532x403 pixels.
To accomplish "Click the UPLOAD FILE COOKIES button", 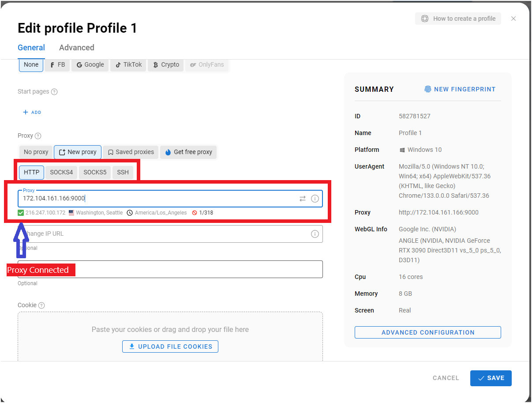I will tap(170, 347).
